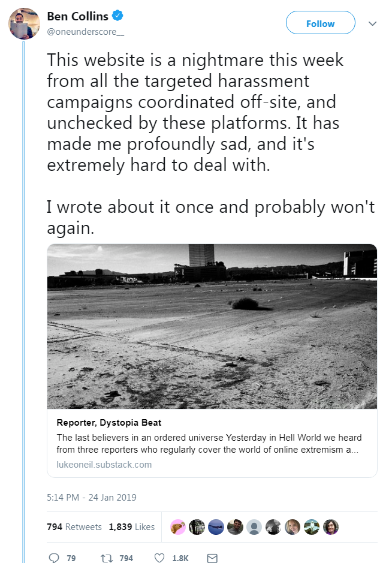Open Ben Collins profile avatar
Viewport: 392px width, 563px height.
(x=24, y=23)
